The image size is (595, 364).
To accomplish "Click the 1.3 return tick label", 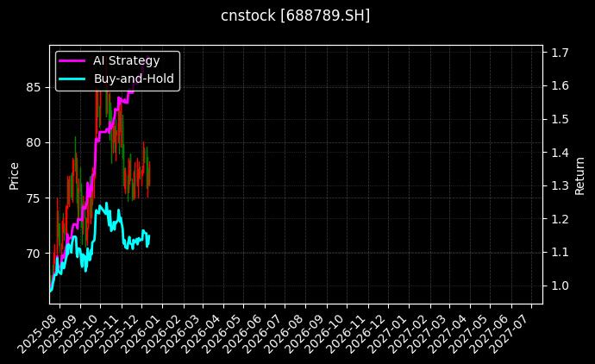I will pos(560,185).
